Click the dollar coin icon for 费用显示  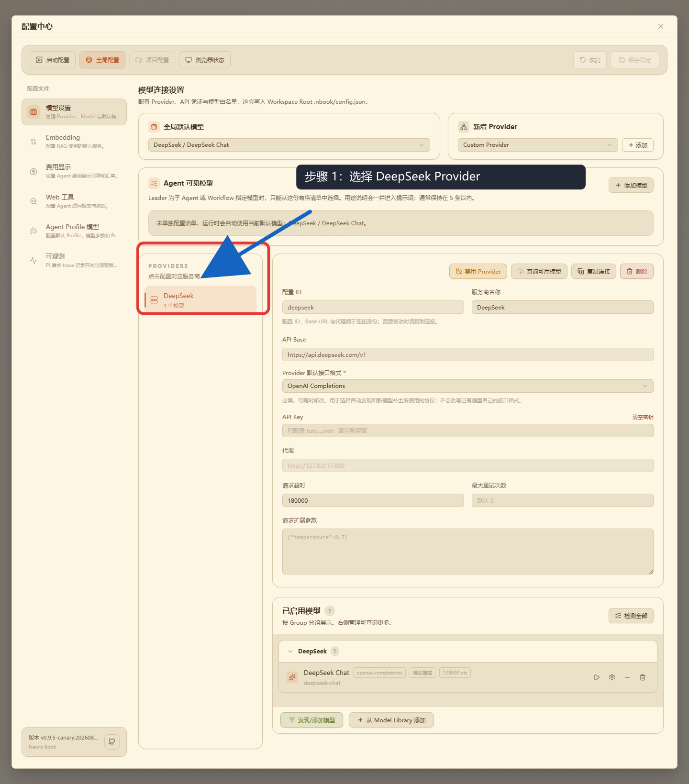[33, 172]
